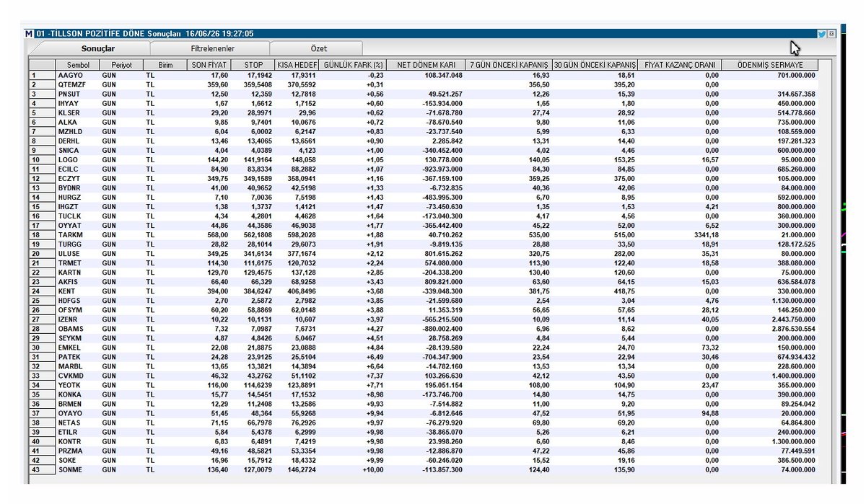
Task: Select the SNICA symbol cell
Action: [x=78, y=150]
